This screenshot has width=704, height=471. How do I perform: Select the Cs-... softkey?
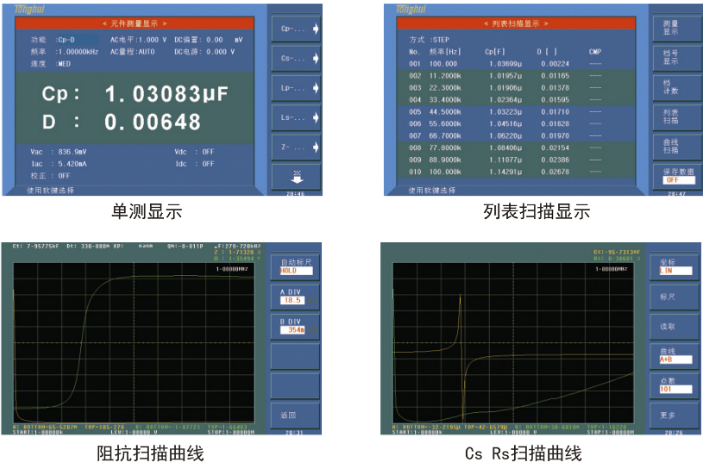295,58
